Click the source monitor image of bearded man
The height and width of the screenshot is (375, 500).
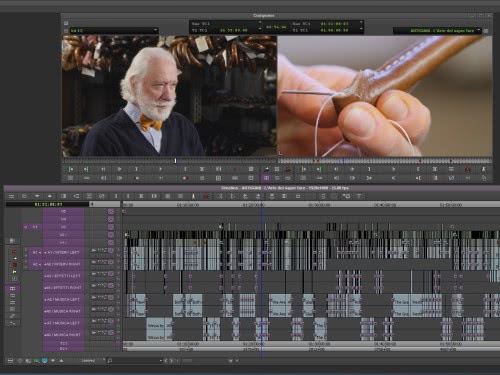(169, 96)
